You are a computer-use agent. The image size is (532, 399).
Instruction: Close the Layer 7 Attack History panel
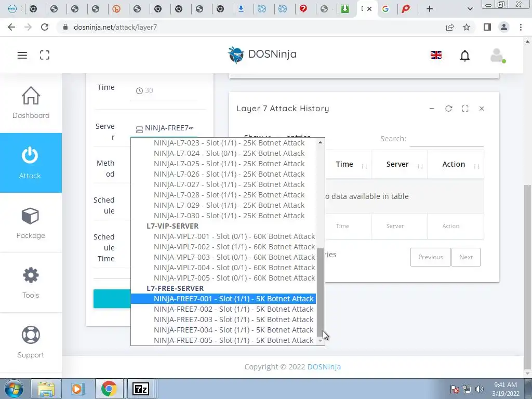pos(482,109)
